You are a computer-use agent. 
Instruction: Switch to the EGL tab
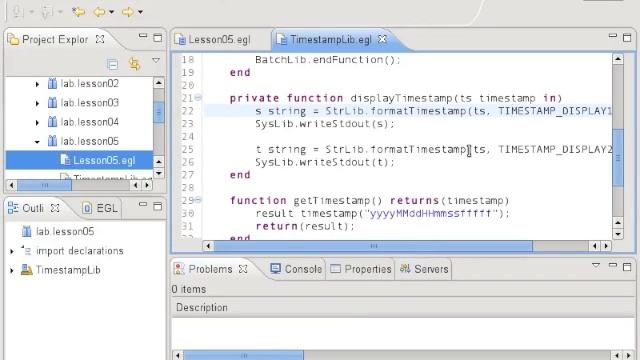pos(100,208)
